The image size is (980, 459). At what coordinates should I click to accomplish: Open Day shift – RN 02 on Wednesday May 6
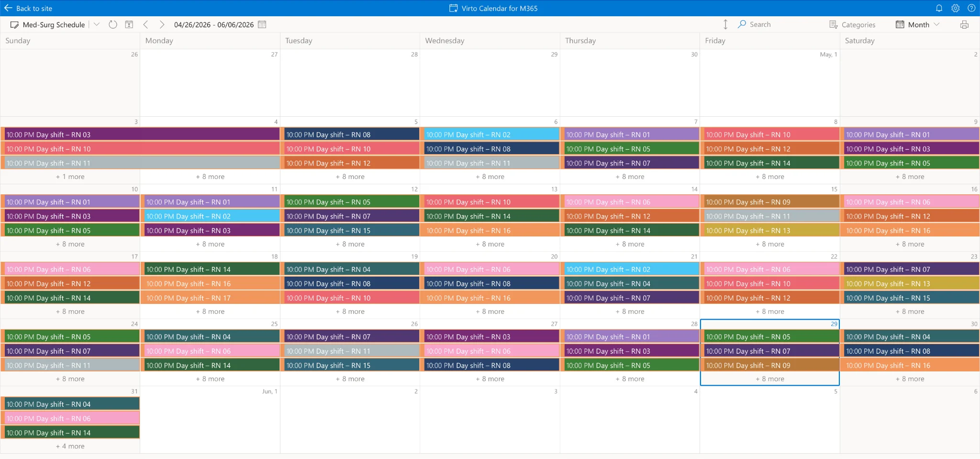pos(490,134)
